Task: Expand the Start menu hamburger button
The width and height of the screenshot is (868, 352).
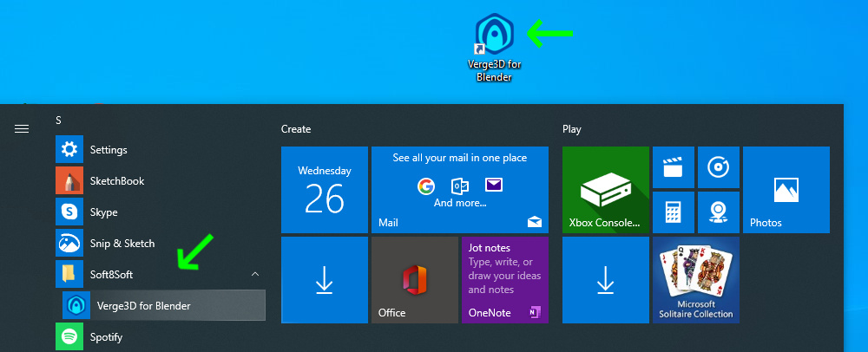Action: click(x=22, y=129)
